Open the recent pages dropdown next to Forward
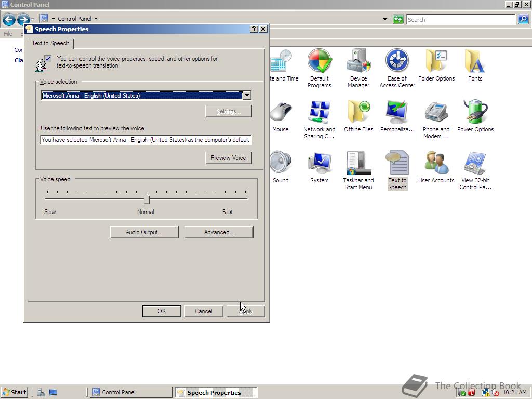This screenshot has width=532, height=399. pyautogui.click(x=33, y=19)
